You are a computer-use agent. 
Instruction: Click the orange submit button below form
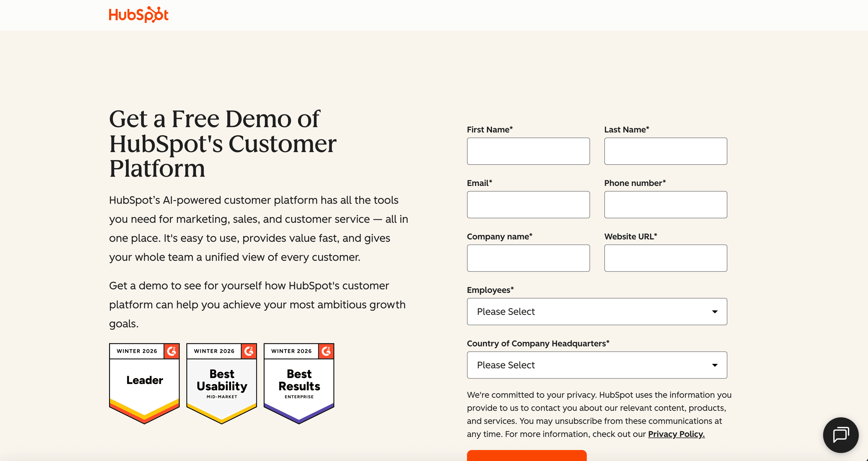526,456
